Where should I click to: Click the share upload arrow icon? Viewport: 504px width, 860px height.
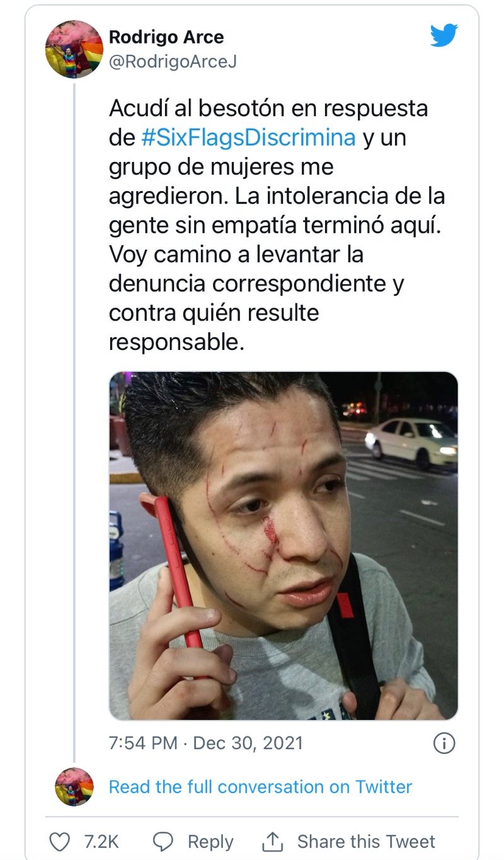click(x=272, y=840)
